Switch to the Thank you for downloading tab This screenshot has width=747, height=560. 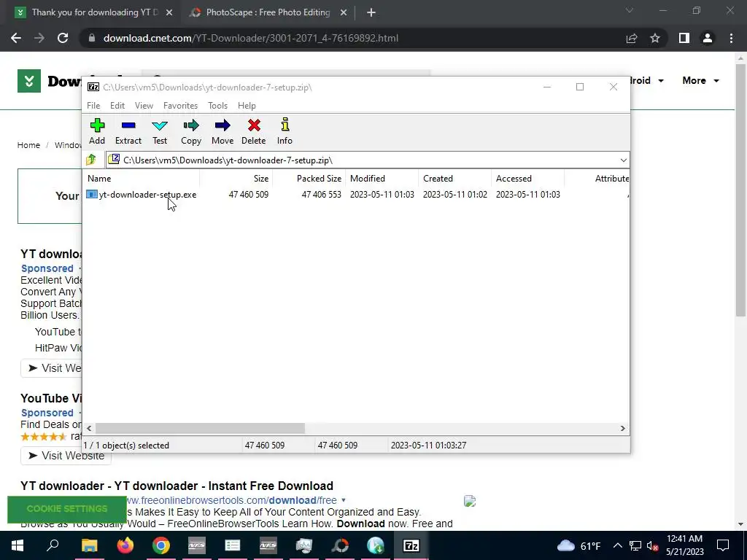tap(94, 12)
